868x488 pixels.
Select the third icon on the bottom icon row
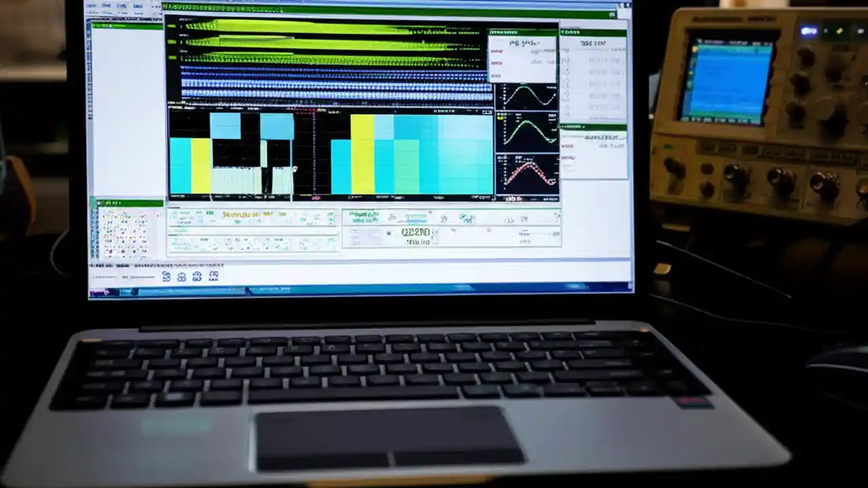pos(197,276)
